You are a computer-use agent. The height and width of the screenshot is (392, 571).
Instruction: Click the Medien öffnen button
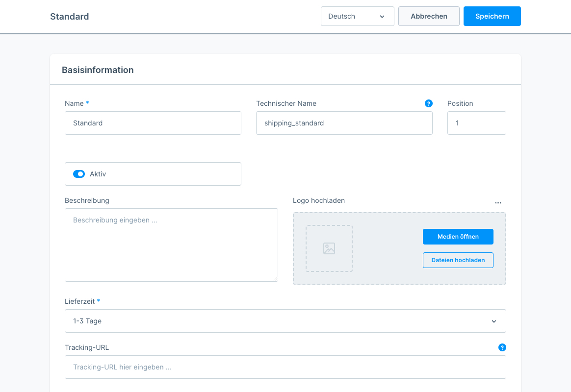(x=458, y=237)
